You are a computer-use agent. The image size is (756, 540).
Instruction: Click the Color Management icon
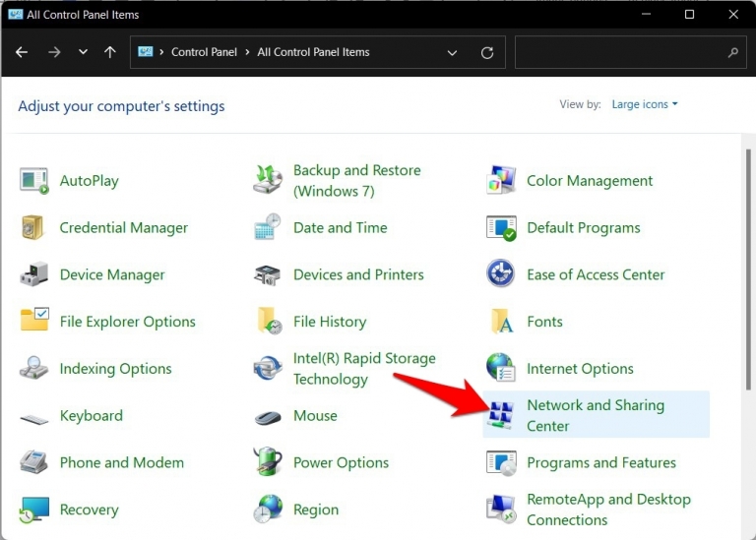(501, 180)
